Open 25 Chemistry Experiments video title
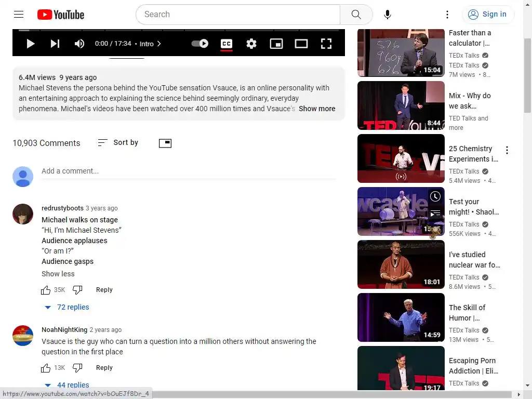The width and height of the screenshot is (532, 399). 473,154
